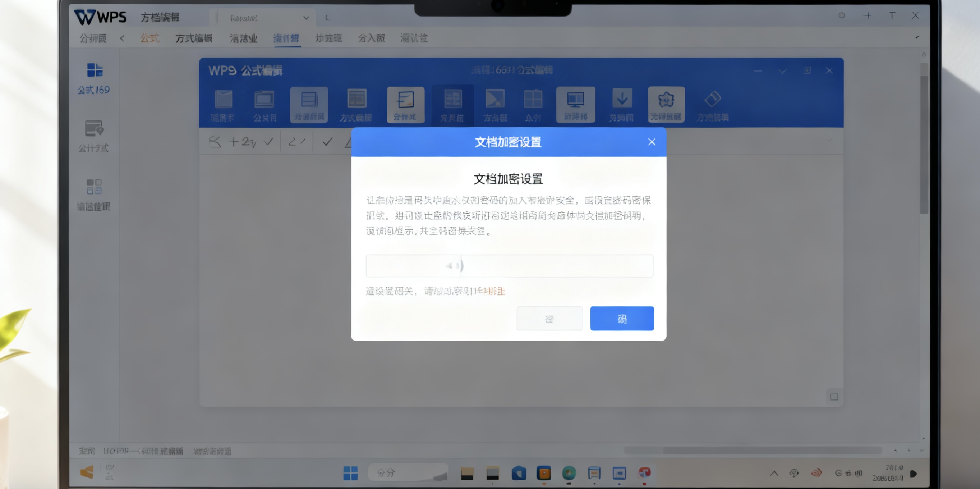Select the highlighted 提升辑 menu tab
980x489 pixels.
(287, 38)
